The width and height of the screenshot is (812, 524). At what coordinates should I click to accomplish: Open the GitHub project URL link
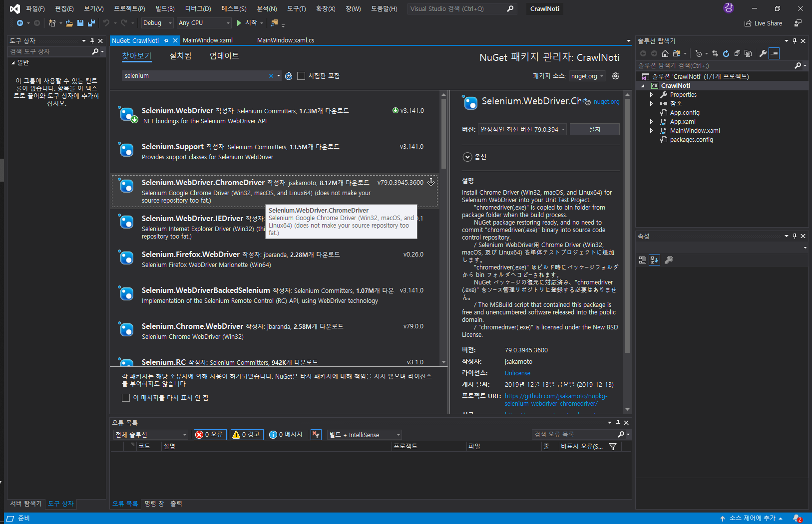pyautogui.click(x=556, y=400)
